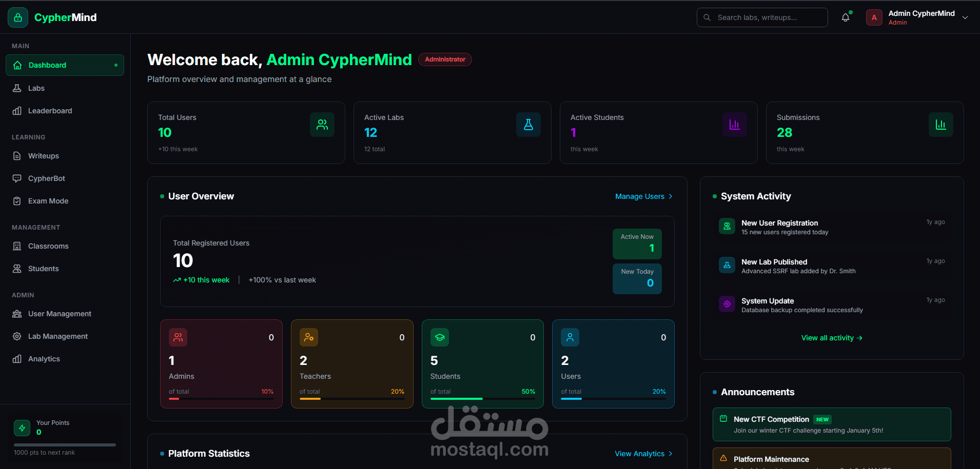The height and width of the screenshot is (469, 980).
Task: Open Classrooms via its sidebar icon
Action: coord(17,246)
